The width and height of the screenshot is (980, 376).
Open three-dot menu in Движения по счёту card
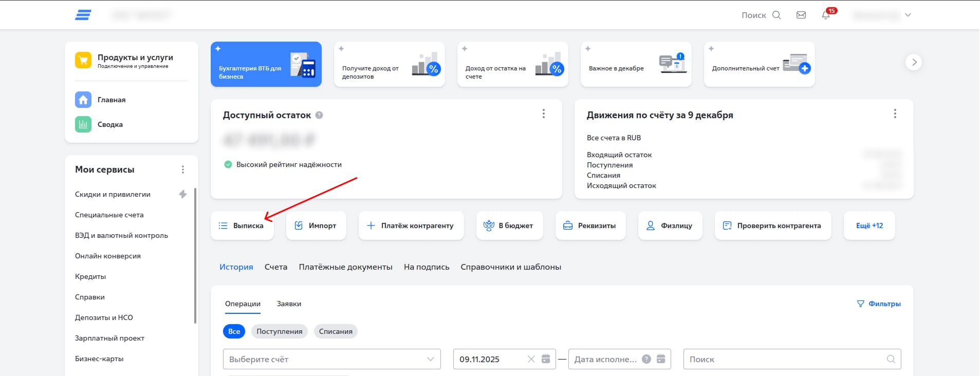point(895,114)
